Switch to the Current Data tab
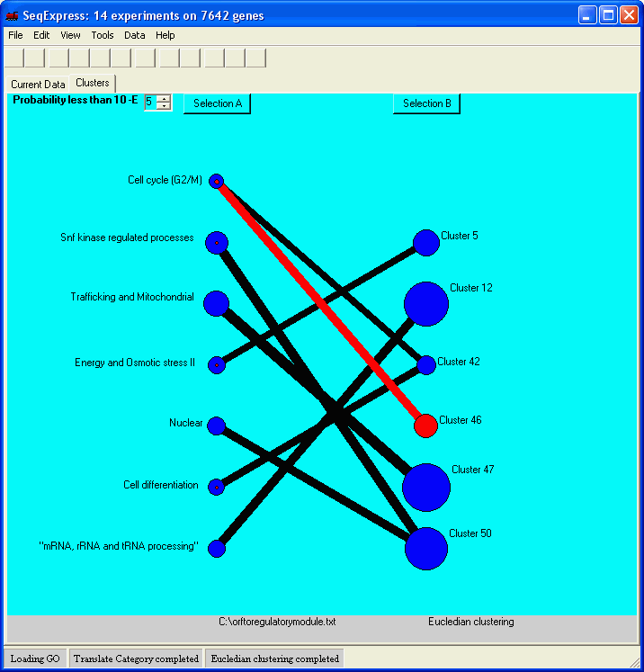Screen dimensions: 644x672 (x=38, y=85)
